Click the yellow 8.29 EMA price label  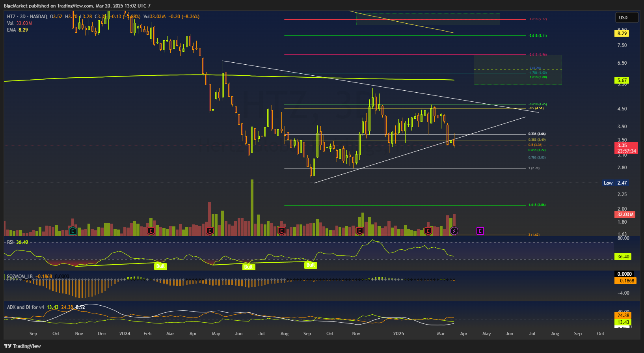(x=622, y=34)
